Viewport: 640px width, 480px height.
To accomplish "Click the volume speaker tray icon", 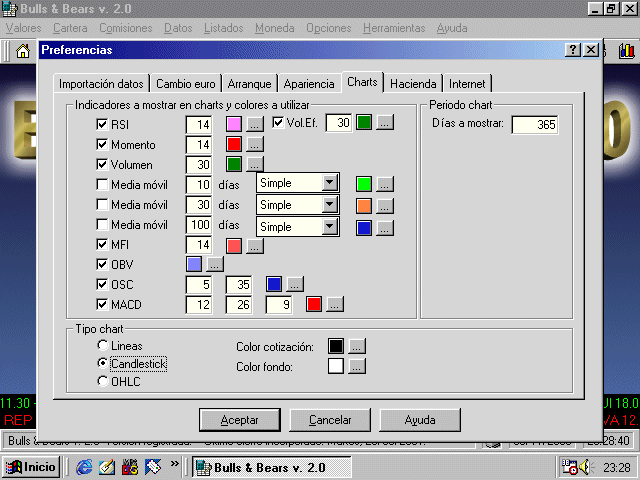I will (586, 467).
